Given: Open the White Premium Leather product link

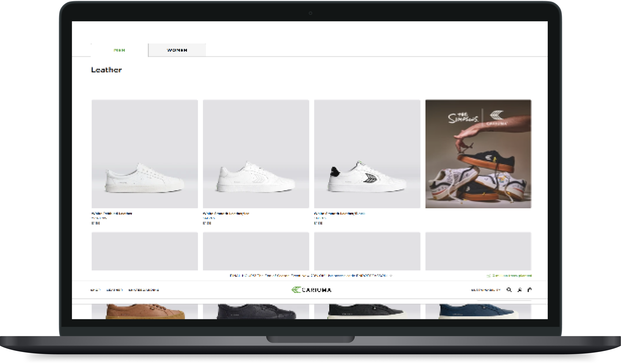Looking at the screenshot, I should click(112, 213).
